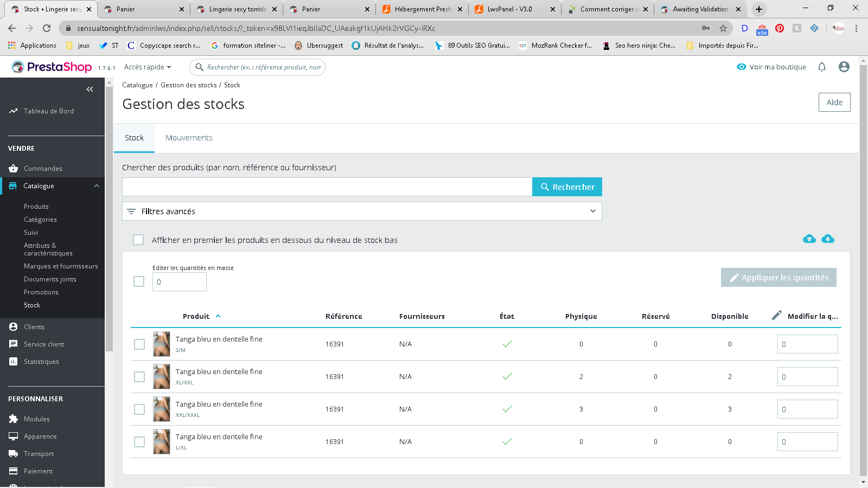Open Chrome three-dot menu
The height and width of the screenshot is (488, 868).
[856, 28]
